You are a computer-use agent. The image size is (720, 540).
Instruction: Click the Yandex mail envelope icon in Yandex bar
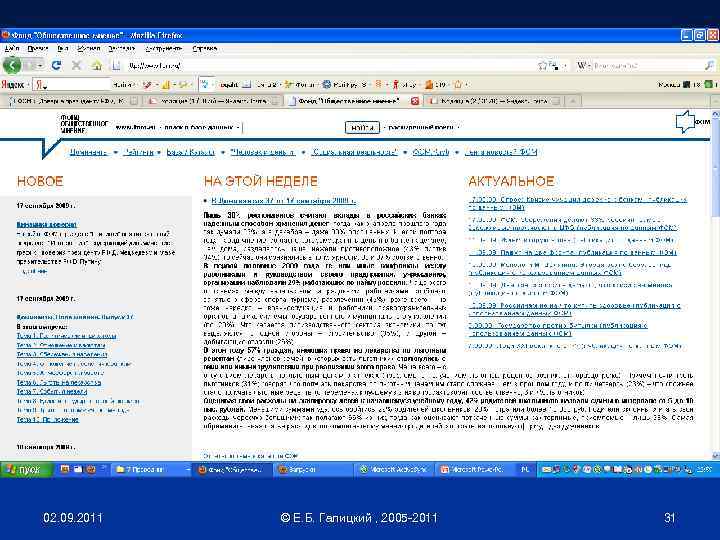(x=247, y=84)
